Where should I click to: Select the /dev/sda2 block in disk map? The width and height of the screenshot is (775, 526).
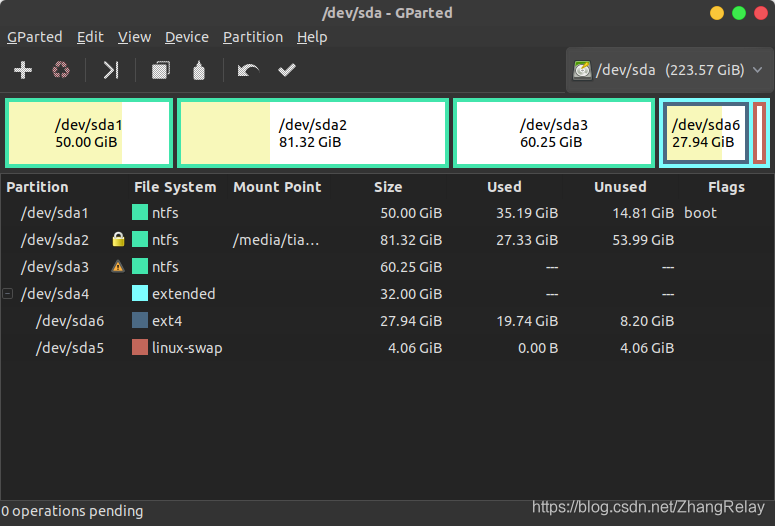pyautogui.click(x=313, y=133)
